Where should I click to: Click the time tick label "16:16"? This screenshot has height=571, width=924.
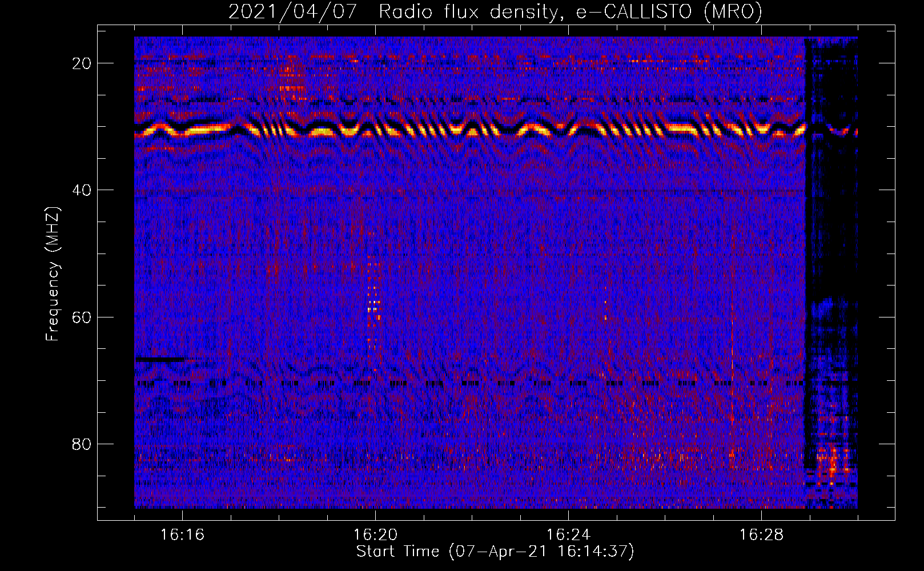[x=182, y=534]
